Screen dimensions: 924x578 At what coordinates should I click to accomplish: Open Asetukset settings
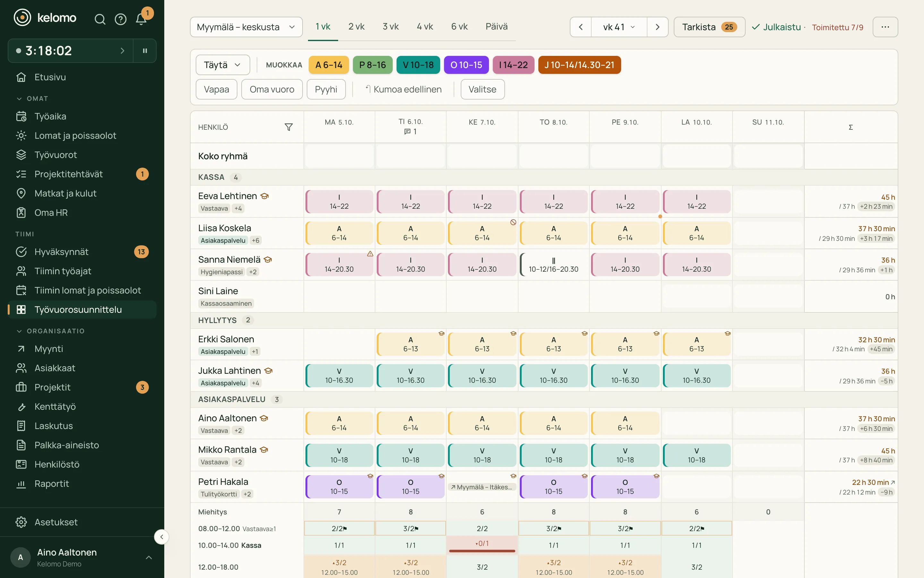pos(82,522)
